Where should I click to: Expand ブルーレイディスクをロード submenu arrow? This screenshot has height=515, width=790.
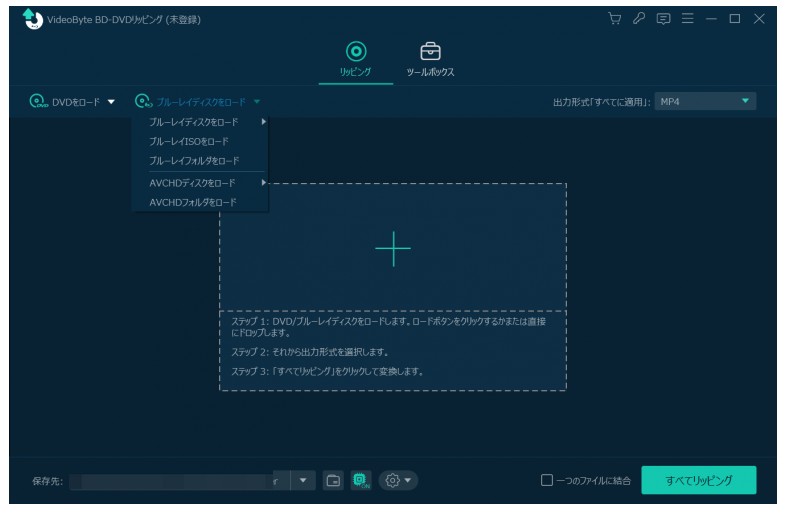click(x=263, y=122)
